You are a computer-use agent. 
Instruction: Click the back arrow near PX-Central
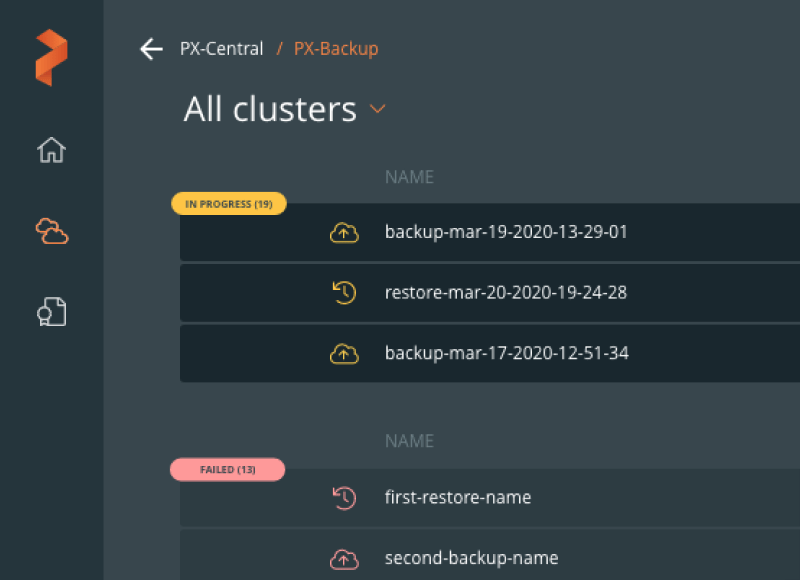[x=150, y=48]
